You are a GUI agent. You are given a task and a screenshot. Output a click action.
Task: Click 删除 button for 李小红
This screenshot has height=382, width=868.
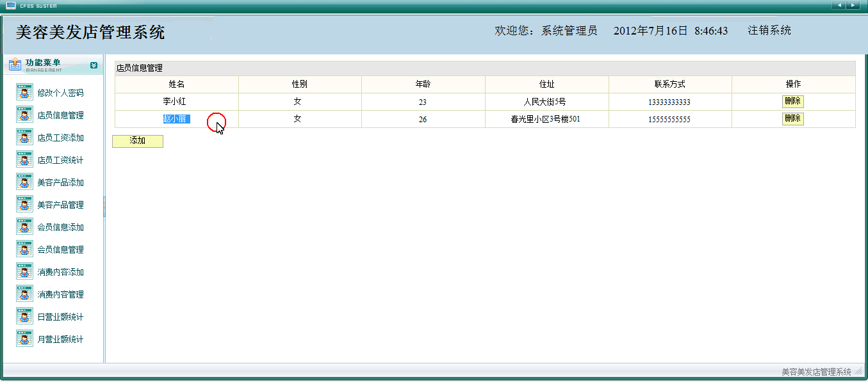click(792, 101)
